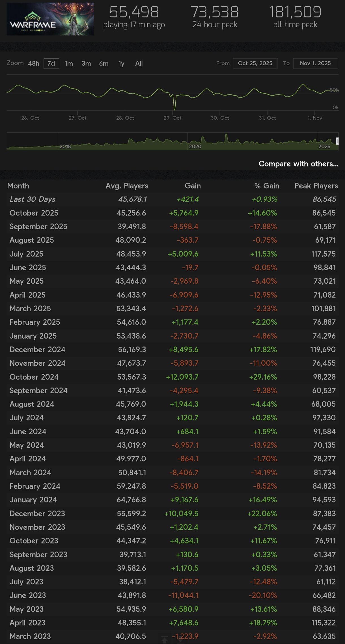345x644 pixels.
Task: Select September 2025 month cell
Action: (38, 227)
